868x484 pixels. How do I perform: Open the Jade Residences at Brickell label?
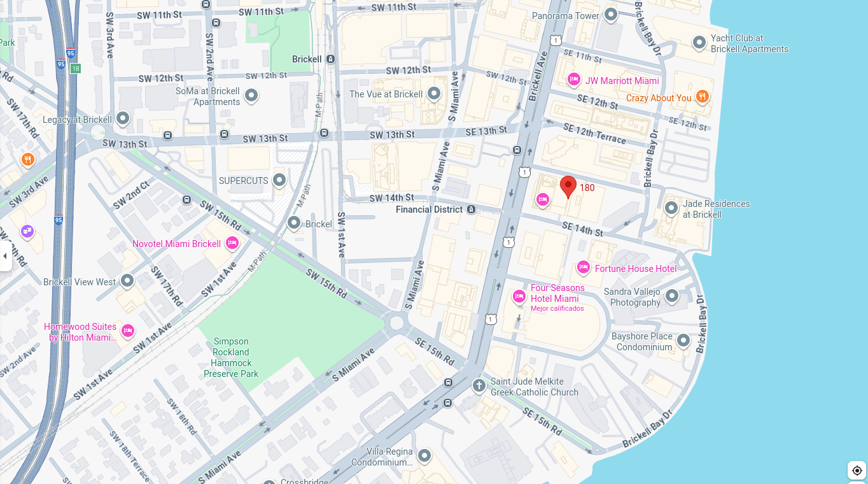pyautogui.click(x=716, y=209)
